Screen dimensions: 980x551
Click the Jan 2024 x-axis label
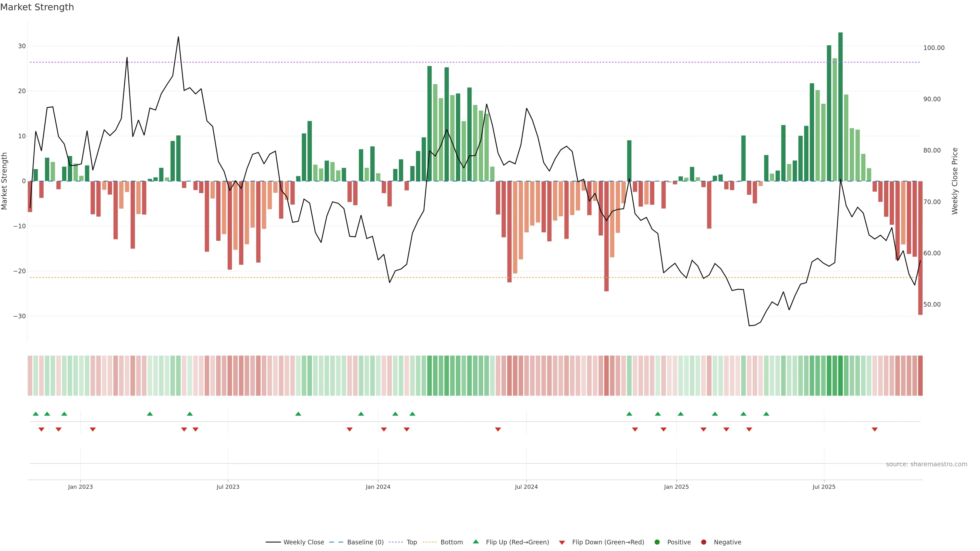378,487
